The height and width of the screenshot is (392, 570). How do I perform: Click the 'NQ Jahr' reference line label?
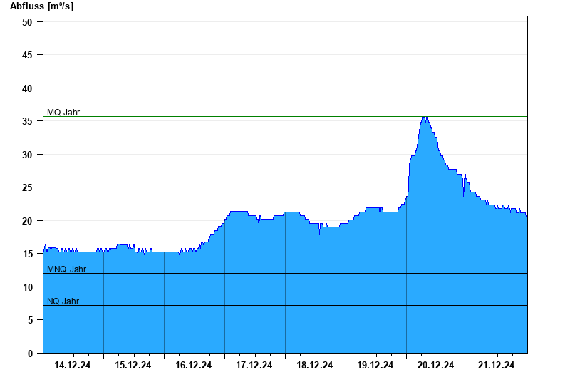coord(63,301)
